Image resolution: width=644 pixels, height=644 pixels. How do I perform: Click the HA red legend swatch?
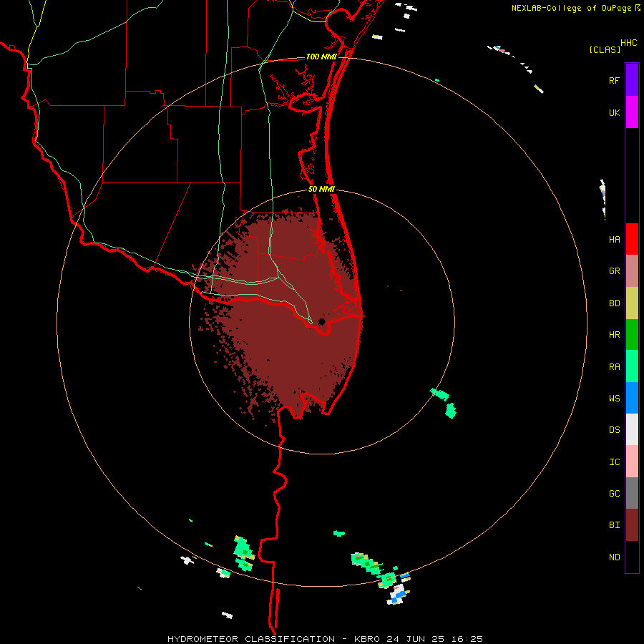[632, 239]
